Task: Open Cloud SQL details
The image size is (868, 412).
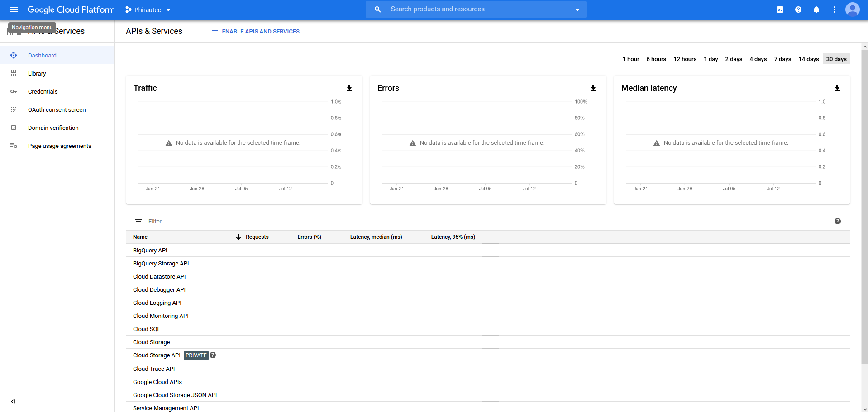Action: [x=147, y=329]
